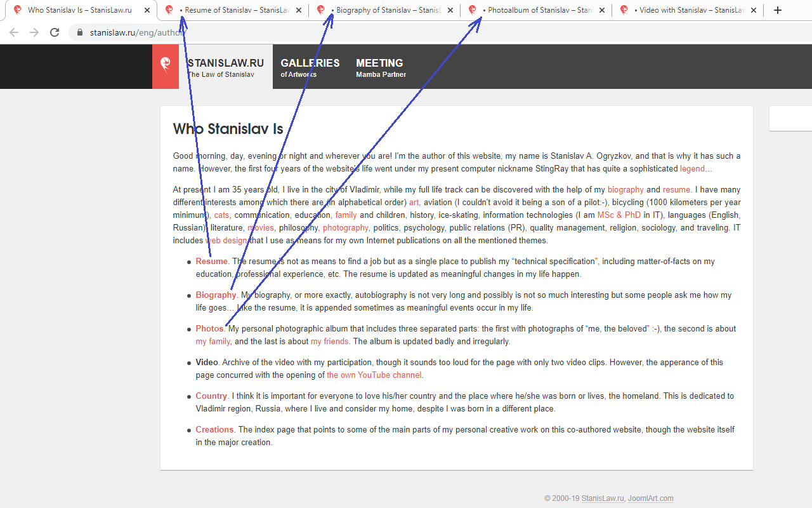Click the 'movies' interest link
Image resolution: width=812 pixels, height=508 pixels.
click(x=261, y=228)
